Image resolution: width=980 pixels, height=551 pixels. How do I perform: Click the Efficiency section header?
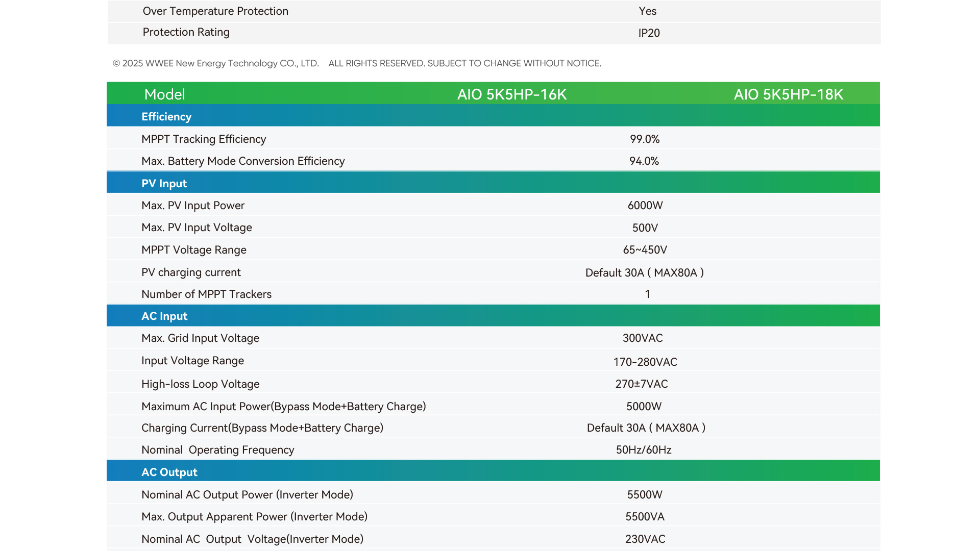coord(166,116)
